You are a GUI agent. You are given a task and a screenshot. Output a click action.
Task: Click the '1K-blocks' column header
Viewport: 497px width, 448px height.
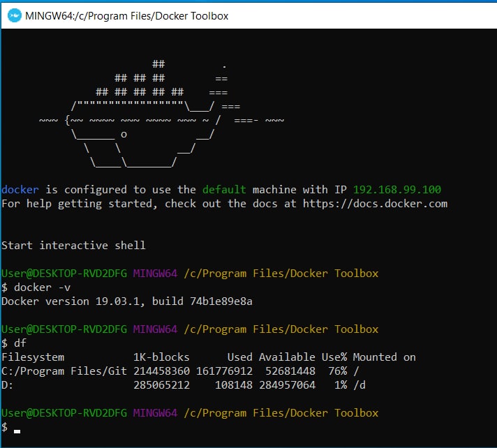161,357
